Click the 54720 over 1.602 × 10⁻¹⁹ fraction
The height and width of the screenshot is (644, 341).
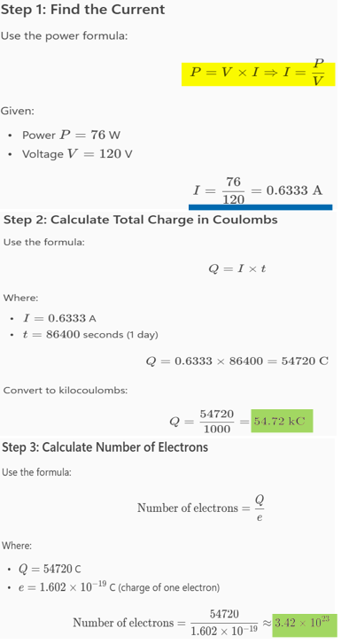coord(224,623)
